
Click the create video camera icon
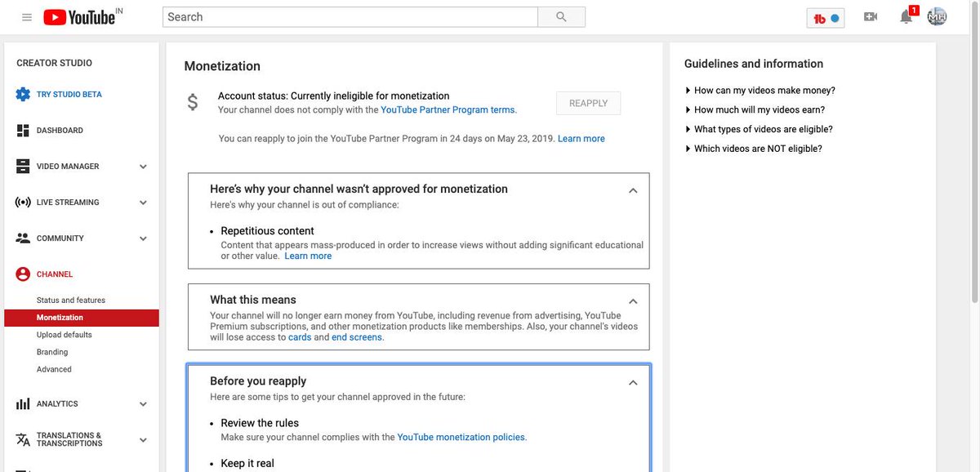click(871, 17)
